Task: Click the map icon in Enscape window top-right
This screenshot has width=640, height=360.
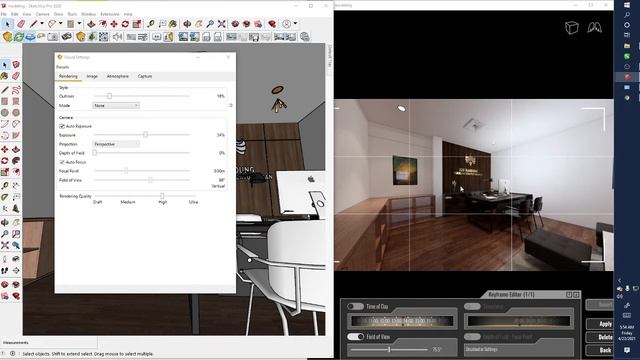Action: (x=594, y=28)
